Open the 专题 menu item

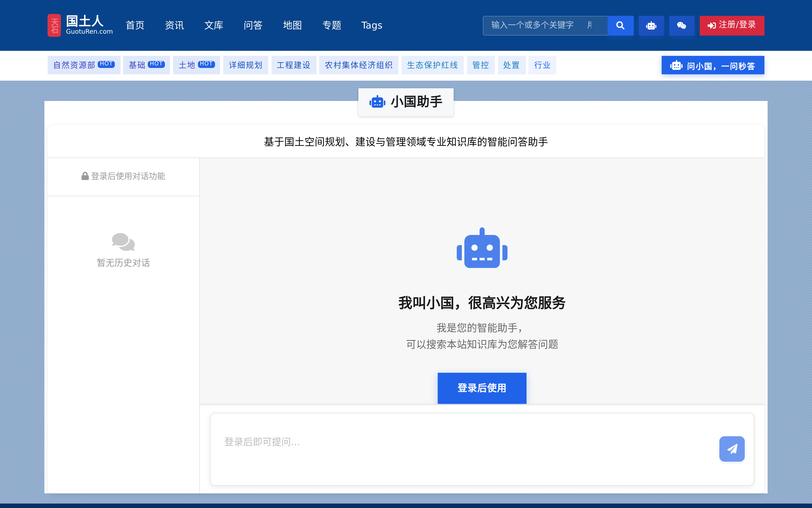pos(331,25)
